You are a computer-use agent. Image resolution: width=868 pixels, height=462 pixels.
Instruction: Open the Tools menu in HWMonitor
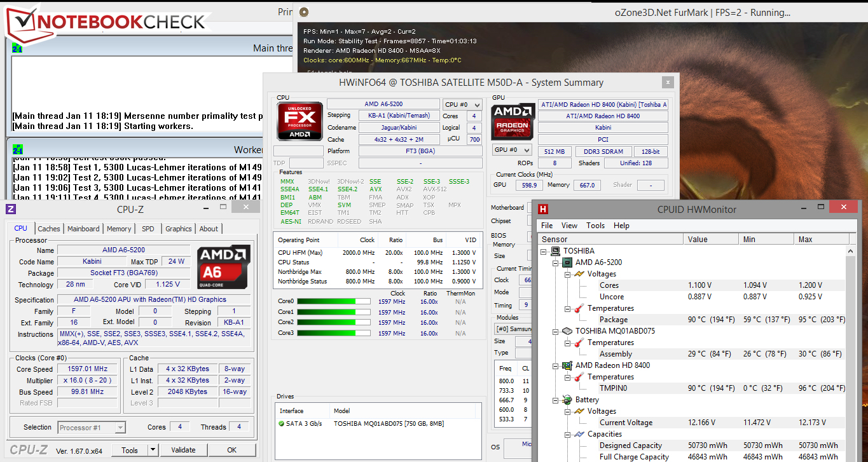[596, 226]
